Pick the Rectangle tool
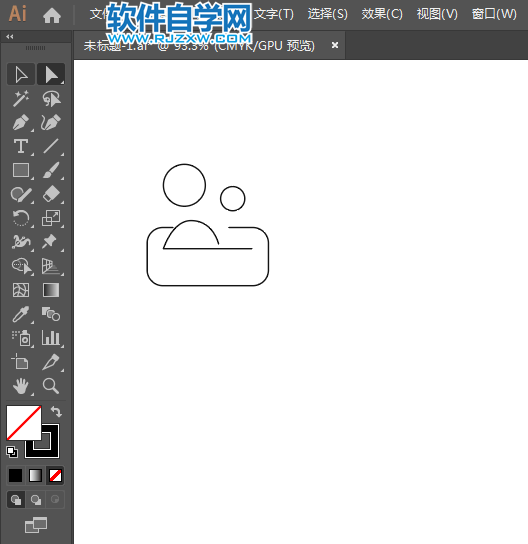The height and width of the screenshot is (544, 528). 21,170
